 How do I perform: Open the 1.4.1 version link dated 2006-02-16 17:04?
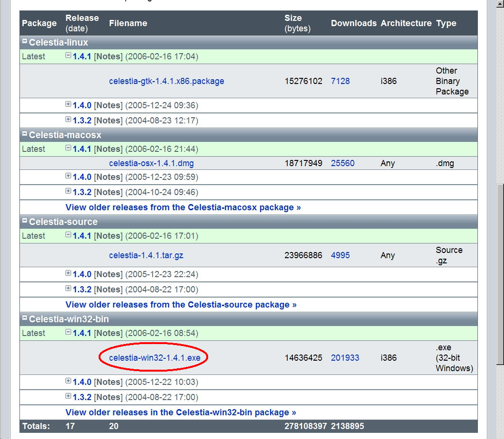pos(82,56)
